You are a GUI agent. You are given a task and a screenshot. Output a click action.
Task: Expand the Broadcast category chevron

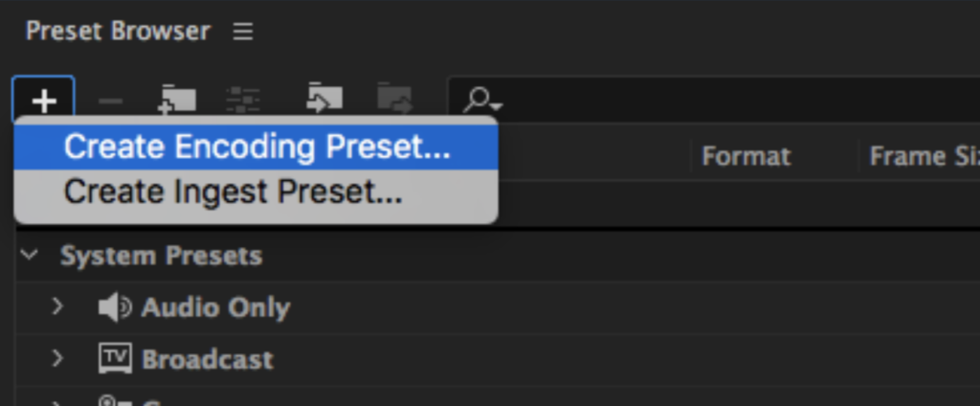[x=57, y=358]
